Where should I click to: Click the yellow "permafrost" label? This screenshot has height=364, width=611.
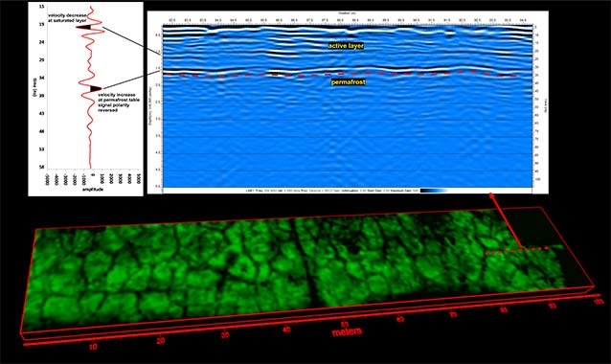pos(348,82)
